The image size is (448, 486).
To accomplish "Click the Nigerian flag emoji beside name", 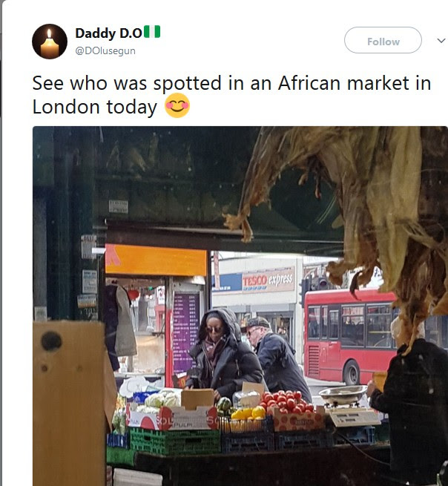I will tap(153, 32).
